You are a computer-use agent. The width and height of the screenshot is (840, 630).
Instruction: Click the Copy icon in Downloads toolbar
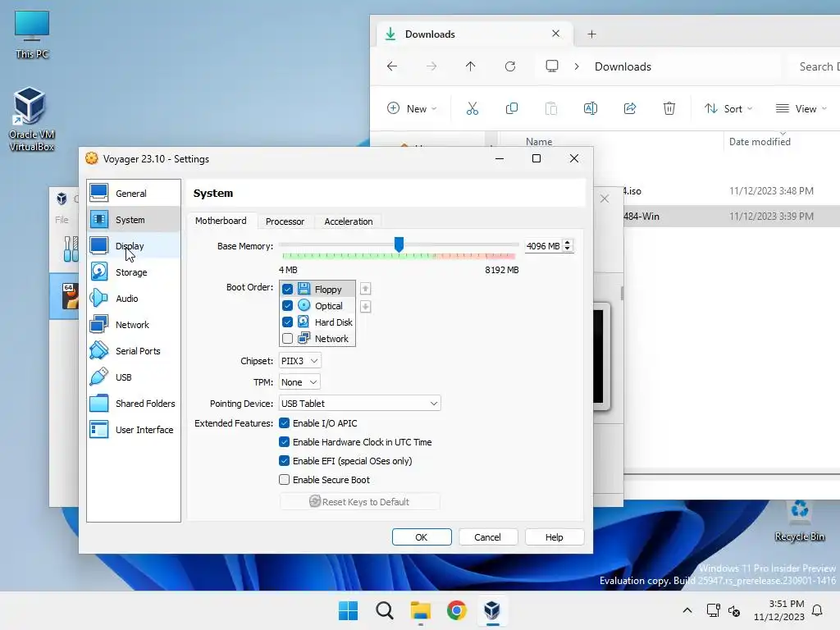[512, 109]
